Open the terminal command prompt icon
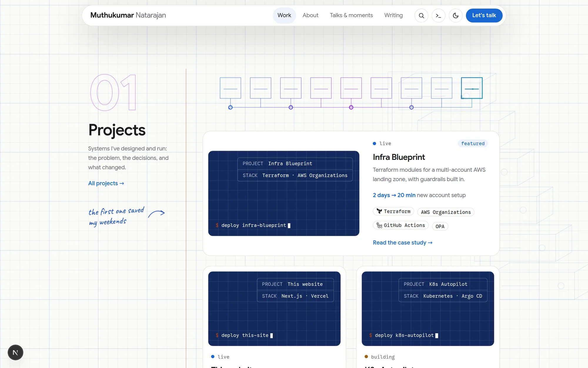The width and height of the screenshot is (588, 368). [438, 16]
